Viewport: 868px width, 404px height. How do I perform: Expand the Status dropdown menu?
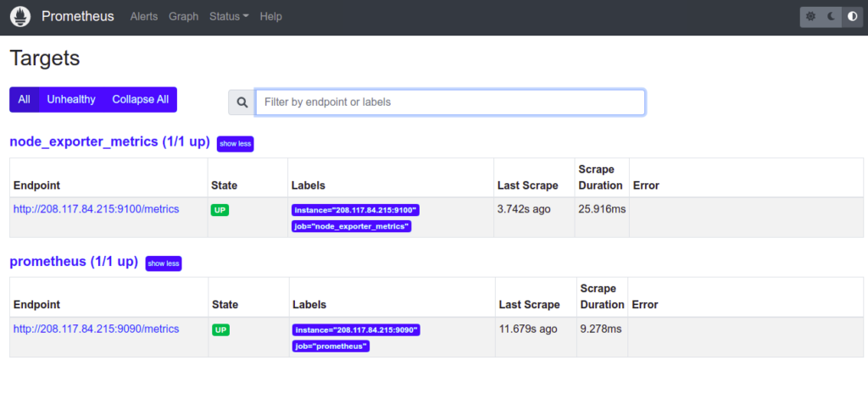(x=229, y=17)
